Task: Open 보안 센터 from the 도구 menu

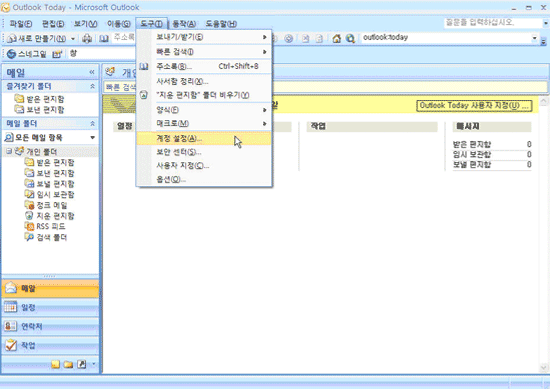Action: coord(204,152)
